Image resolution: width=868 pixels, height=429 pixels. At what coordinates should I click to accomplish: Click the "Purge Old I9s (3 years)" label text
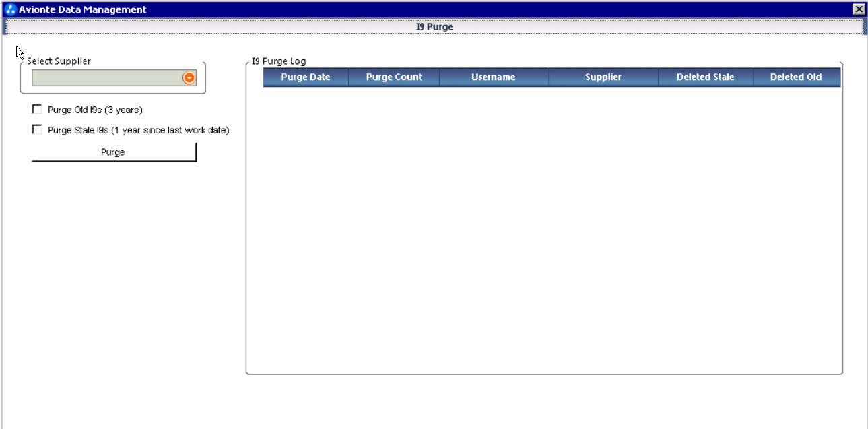95,110
